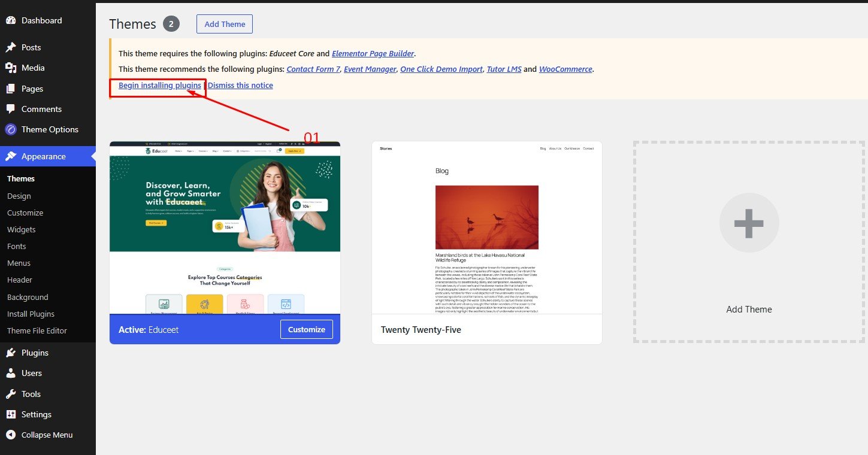The width and height of the screenshot is (868, 455).
Task: Click the Dashboard gauge icon
Action: (x=10, y=20)
